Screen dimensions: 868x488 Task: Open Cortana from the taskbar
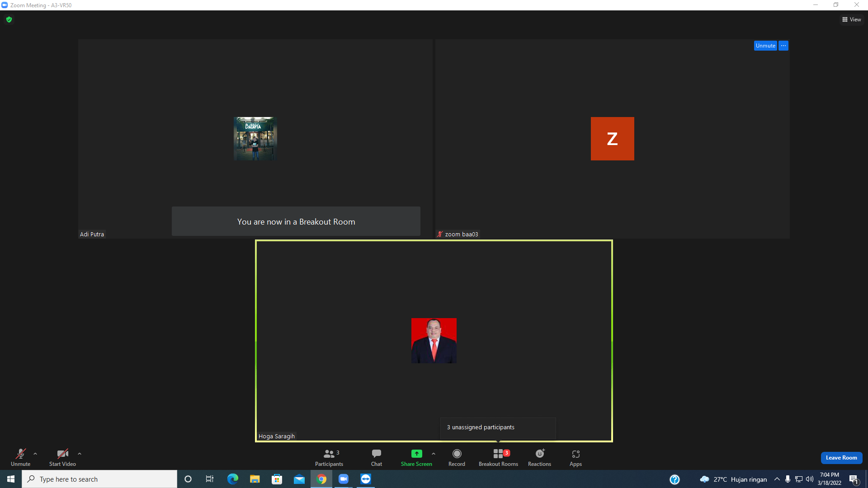(x=188, y=479)
